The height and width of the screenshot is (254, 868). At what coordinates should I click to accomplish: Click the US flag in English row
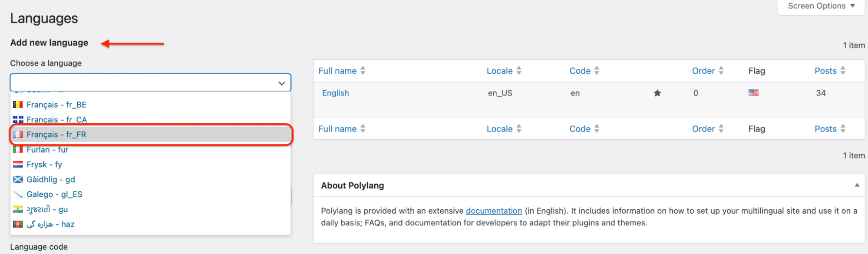[x=753, y=92]
